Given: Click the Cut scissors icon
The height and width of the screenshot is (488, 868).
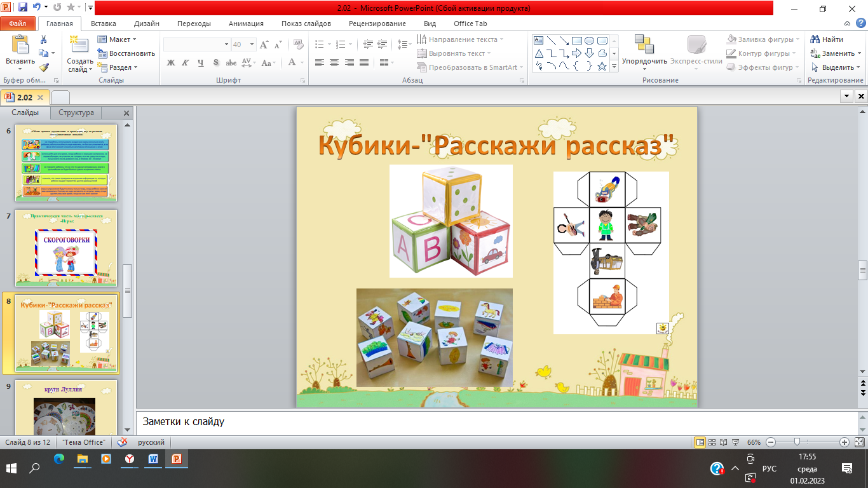Looking at the screenshot, I should (43, 39).
